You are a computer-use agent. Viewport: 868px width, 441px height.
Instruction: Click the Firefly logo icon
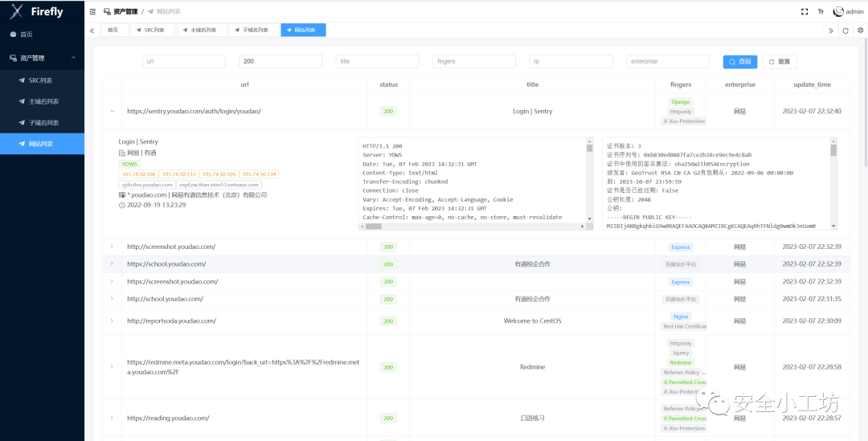tap(17, 10)
